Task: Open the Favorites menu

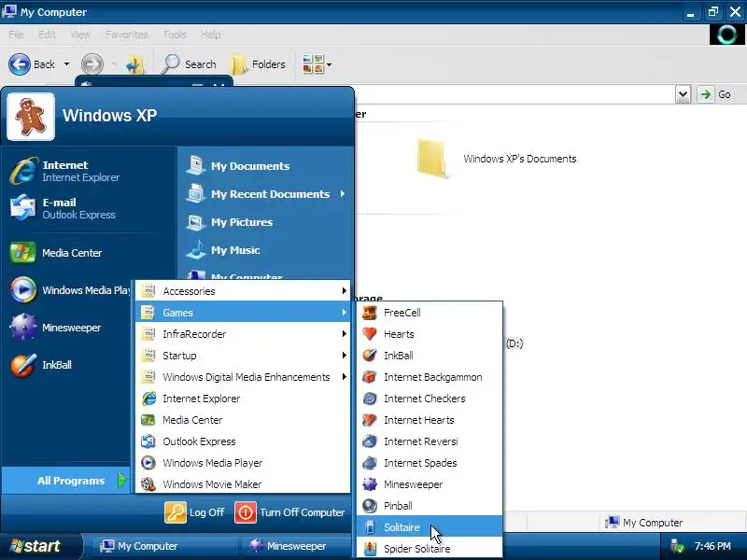Action: [x=126, y=35]
